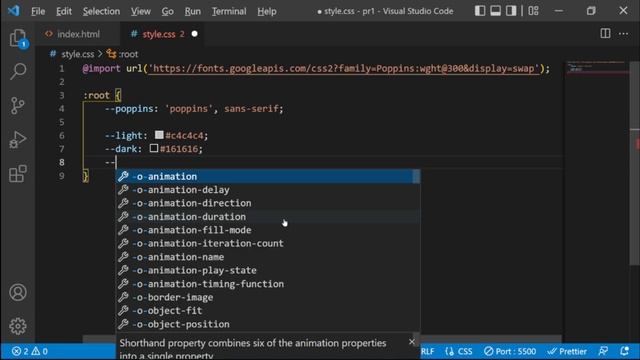The width and height of the screenshot is (640, 360).
Task: Open the Accounts menu
Action: click(x=18, y=292)
